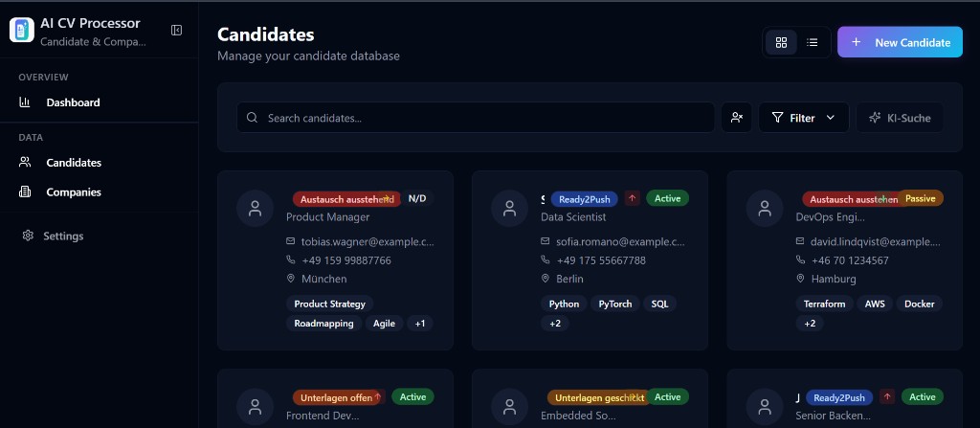Click avatar on sofia.romano's card
The image size is (980, 428).
509,209
